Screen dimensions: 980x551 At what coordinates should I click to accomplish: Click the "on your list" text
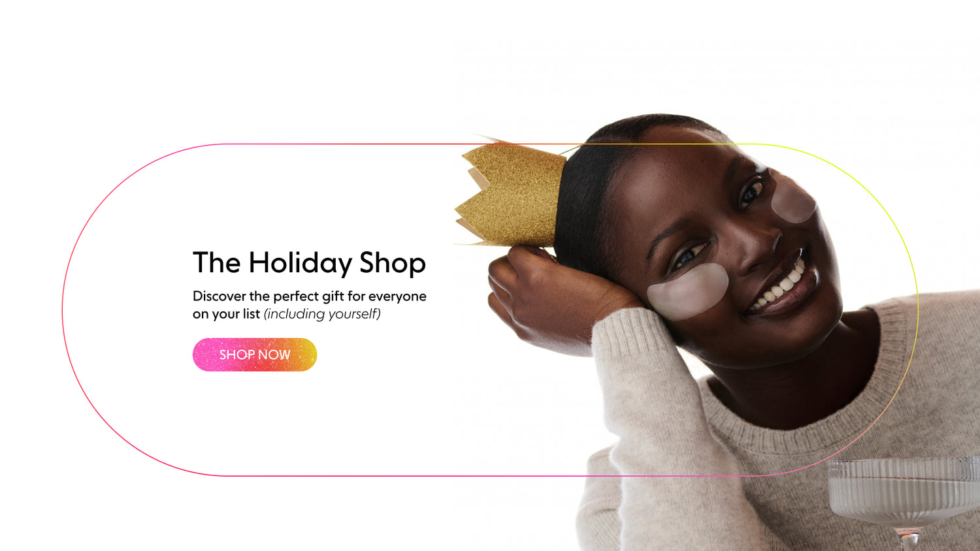(226, 314)
